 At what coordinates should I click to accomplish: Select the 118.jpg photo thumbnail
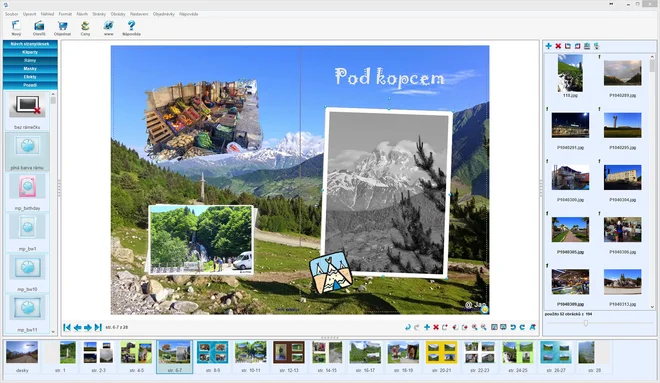570,73
